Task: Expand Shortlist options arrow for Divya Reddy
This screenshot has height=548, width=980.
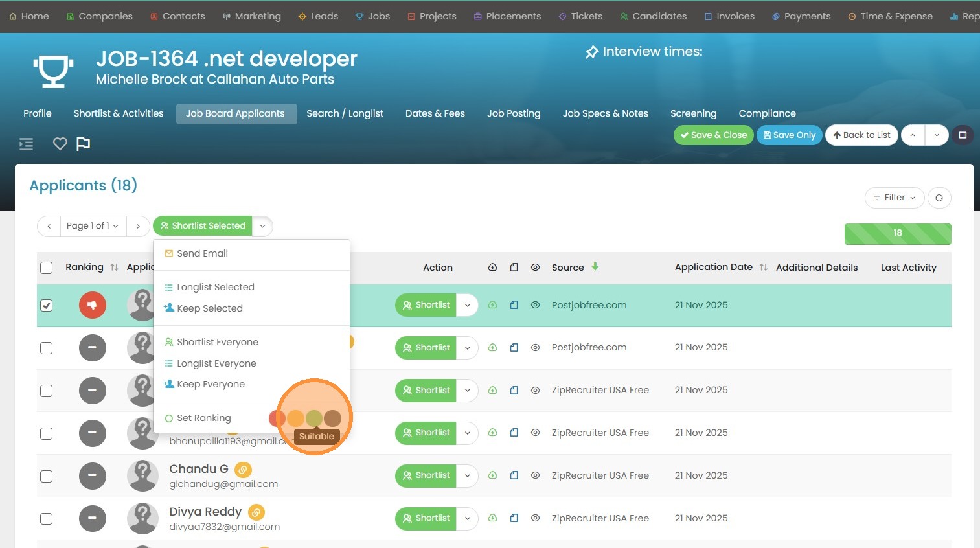Action: pos(467,518)
